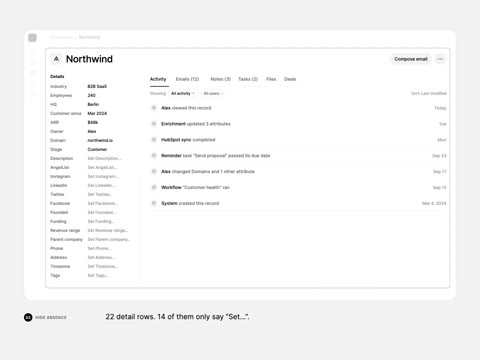Open the 'All users' filter dropdown
This screenshot has height=360, width=480.
click(x=213, y=93)
